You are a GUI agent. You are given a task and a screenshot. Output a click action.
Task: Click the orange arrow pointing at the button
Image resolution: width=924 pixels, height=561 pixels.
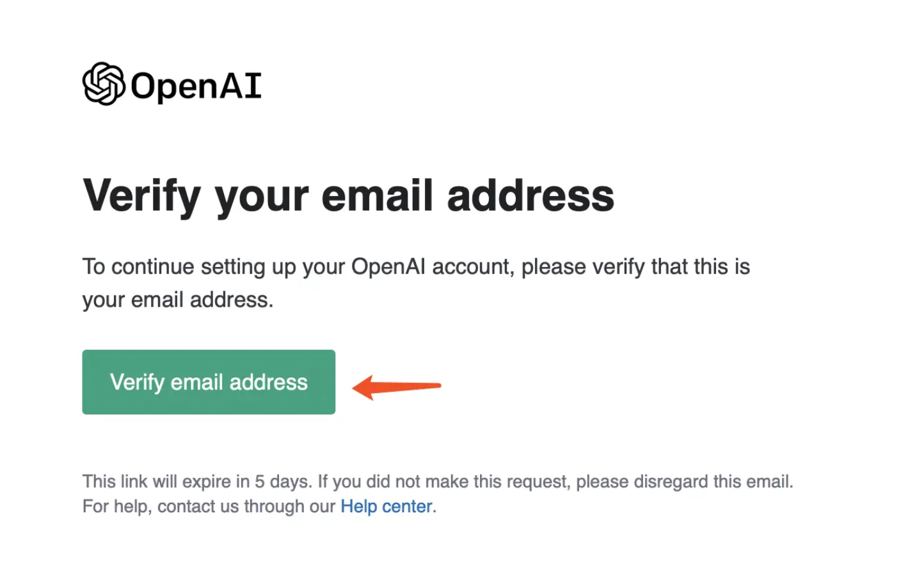[397, 387]
